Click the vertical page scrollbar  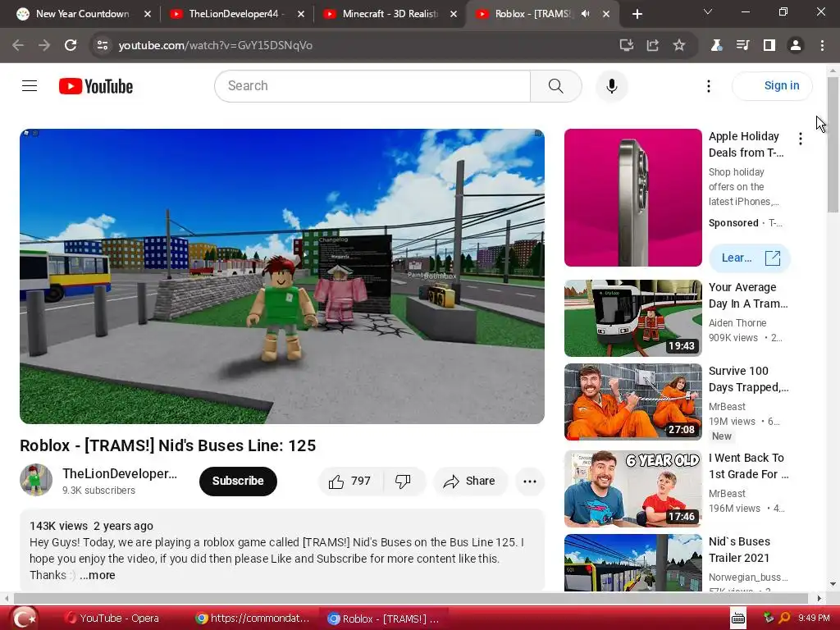pos(833,144)
